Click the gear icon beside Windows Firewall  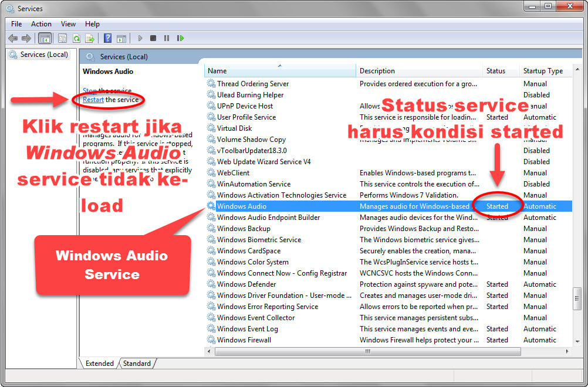(211, 340)
